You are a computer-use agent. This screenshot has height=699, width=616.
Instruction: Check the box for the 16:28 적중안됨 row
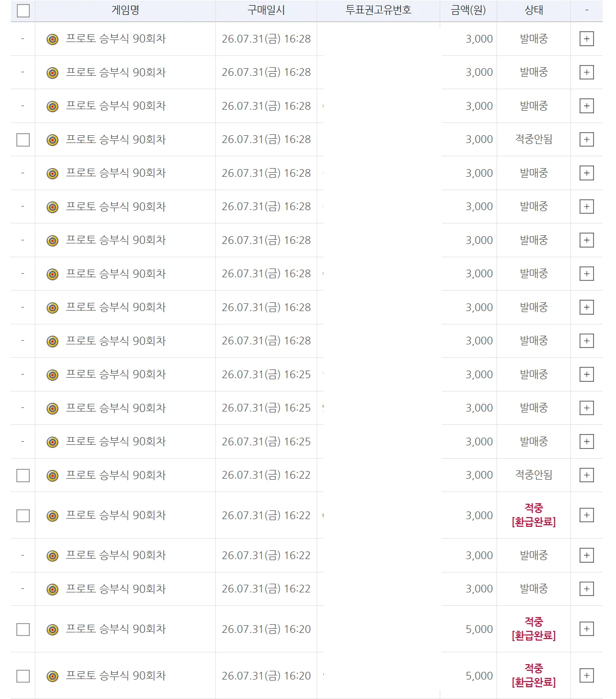point(23,140)
